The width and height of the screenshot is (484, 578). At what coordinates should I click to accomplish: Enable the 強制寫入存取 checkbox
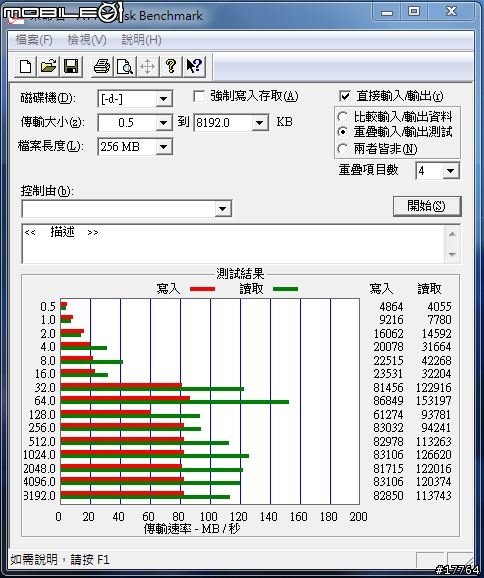(x=199, y=97)
